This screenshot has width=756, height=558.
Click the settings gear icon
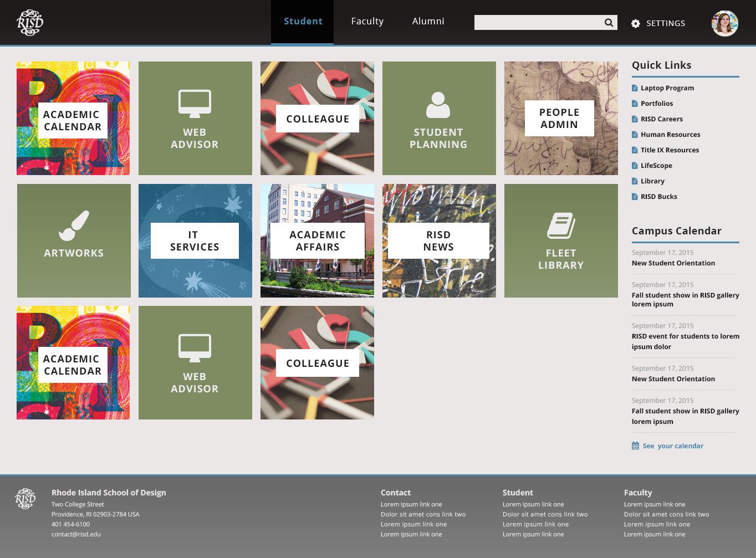click(636, 23)
